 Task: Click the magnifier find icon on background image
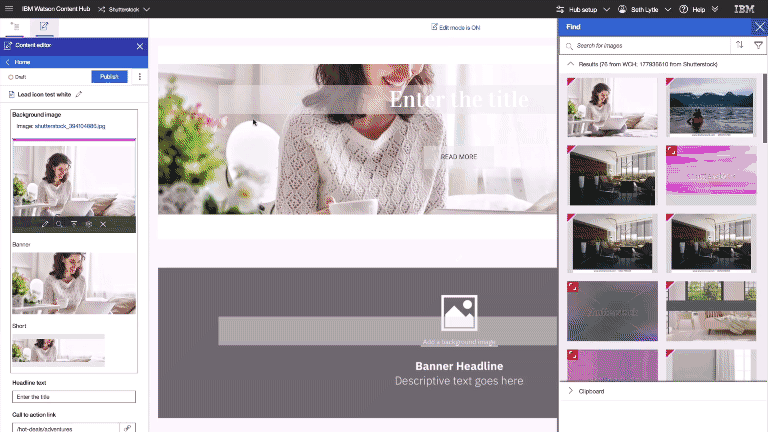tap(59, 224)
